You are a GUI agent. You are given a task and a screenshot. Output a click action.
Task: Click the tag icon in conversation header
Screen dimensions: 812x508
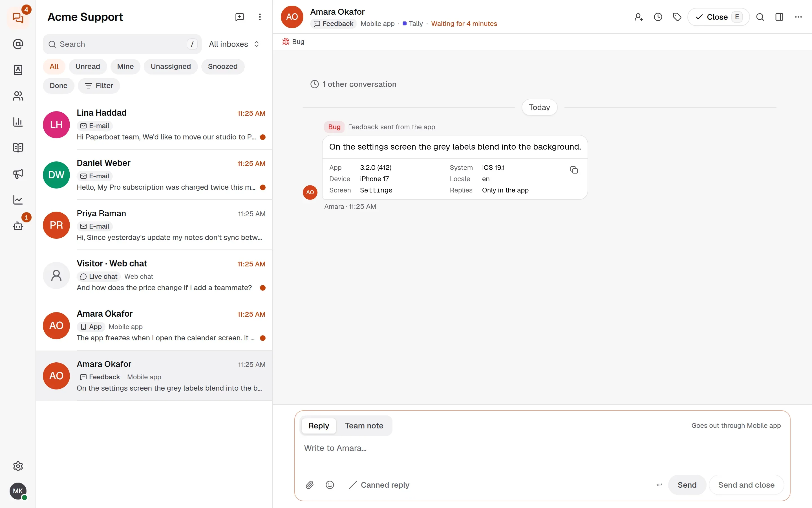(x=677, y=17)
